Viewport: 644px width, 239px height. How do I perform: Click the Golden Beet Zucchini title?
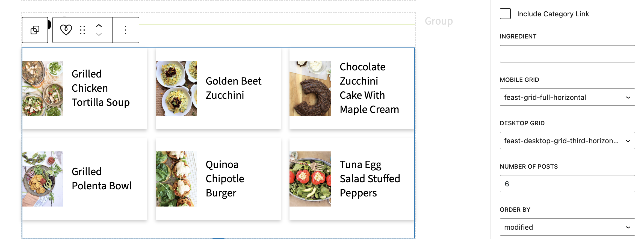(x=234, y=88)
